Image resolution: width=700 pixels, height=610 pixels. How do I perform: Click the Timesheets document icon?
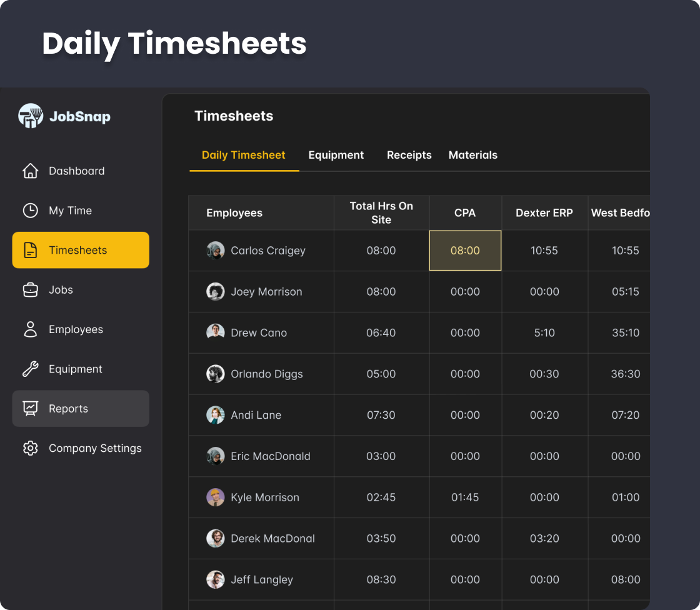tap(31, 250)
